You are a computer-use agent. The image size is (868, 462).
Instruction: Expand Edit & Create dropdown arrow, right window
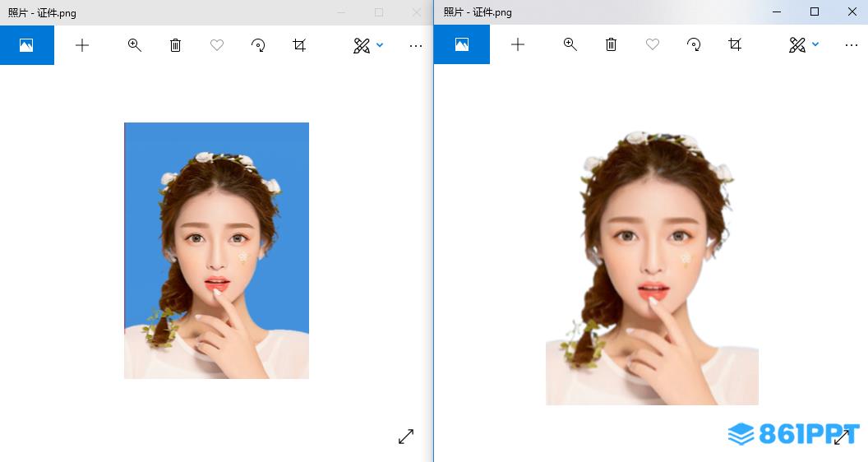pos(815,44)
